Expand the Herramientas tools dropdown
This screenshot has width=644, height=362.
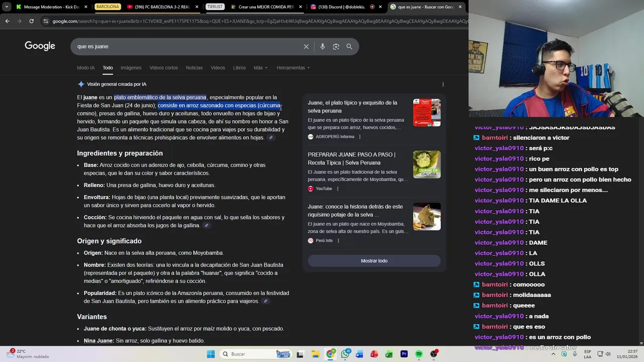[293, 68]
